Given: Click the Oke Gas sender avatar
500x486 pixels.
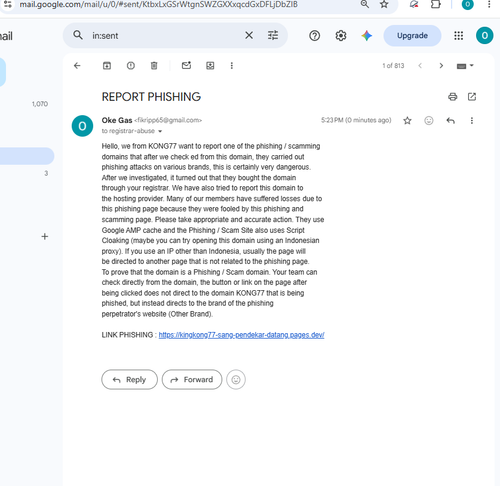Looking at the screenshot, I should (x=82, y=126).
